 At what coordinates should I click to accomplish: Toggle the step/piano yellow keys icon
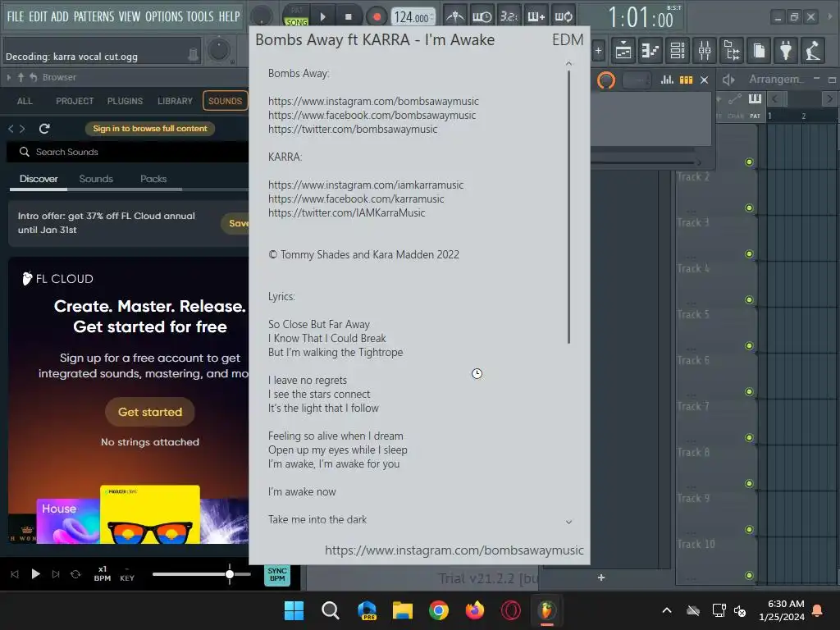tap(687, 80)
